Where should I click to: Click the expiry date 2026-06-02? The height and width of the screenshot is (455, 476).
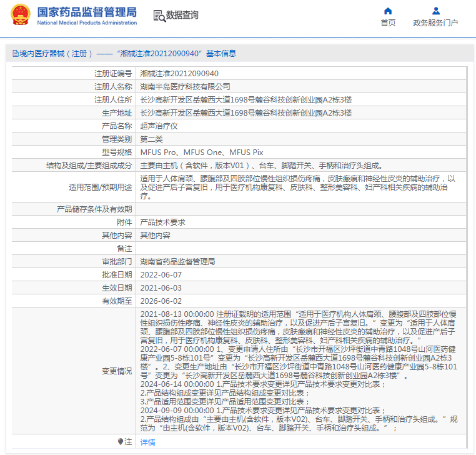point(161,301)
